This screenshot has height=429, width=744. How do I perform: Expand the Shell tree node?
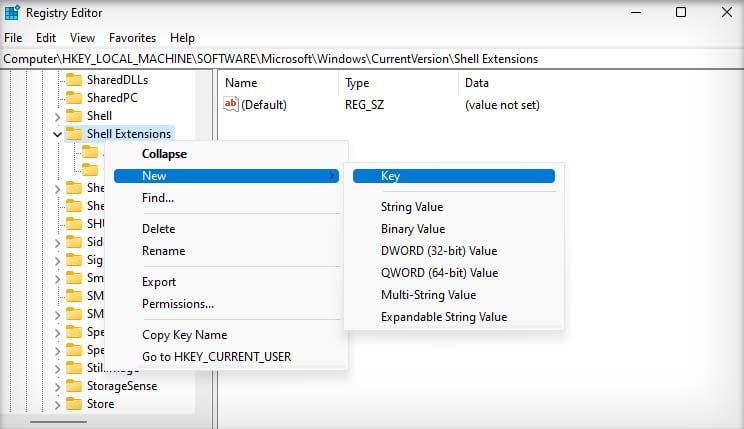[x=57, y=116]
